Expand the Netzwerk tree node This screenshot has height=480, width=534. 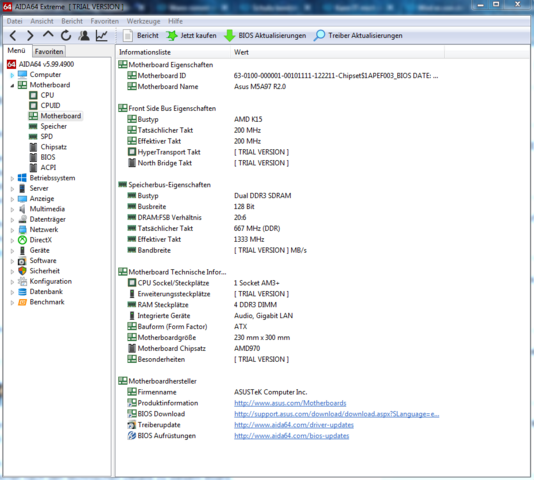click(x=12, y=230)
